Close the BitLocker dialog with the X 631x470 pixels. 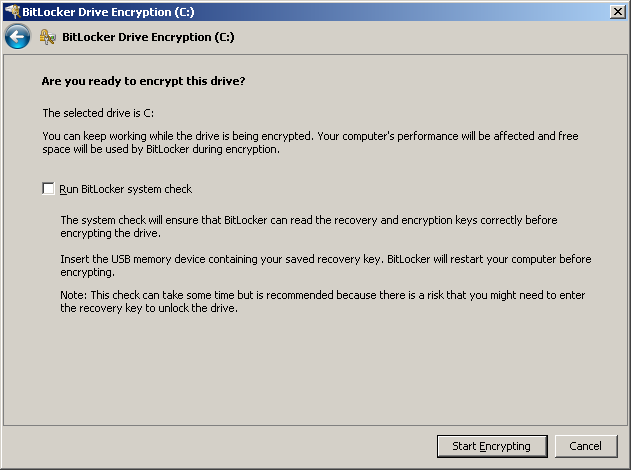(617, 12)
